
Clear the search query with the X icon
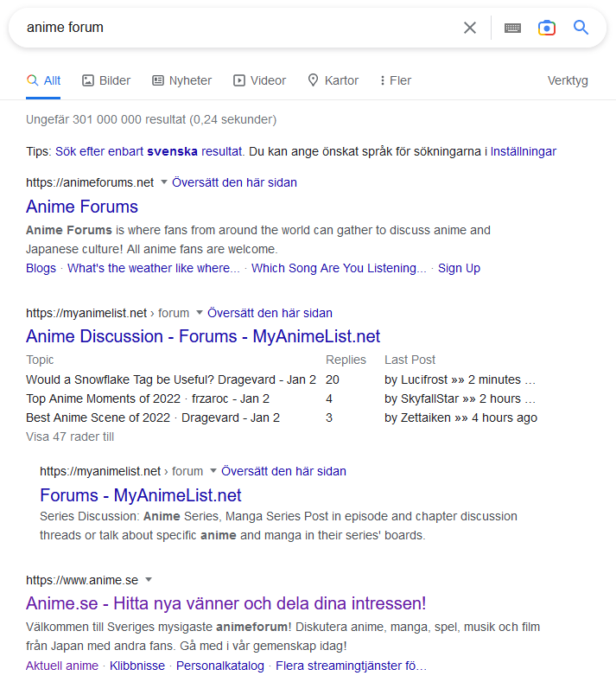469,28
